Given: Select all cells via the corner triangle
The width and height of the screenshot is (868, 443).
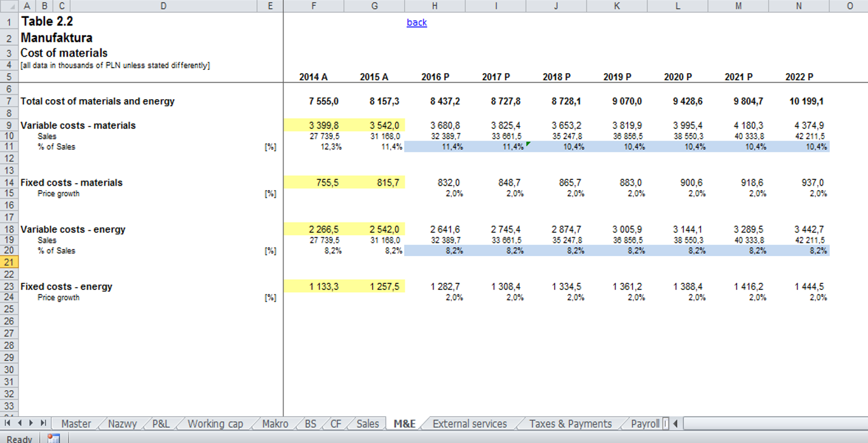Looking at the screenshot, I should [9, 5].
